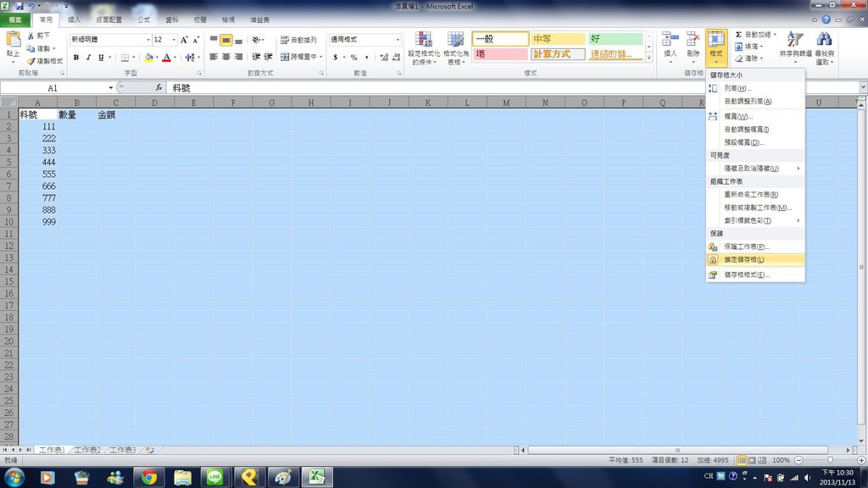Align text left
This screenshot has width=868, height=488.
[x=214, y=57]
